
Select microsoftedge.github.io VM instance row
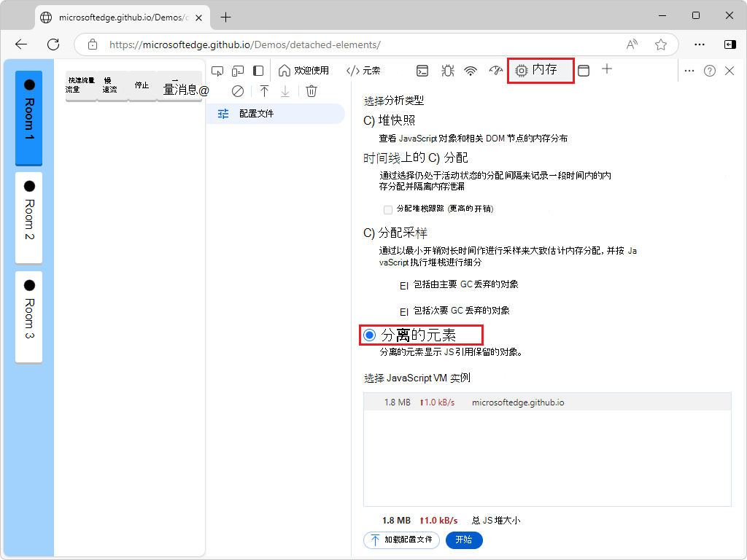(547, 402)
